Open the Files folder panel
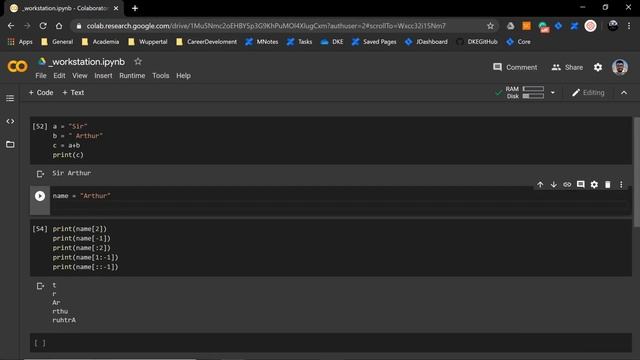The image size is (640, 360). (10, 144)
